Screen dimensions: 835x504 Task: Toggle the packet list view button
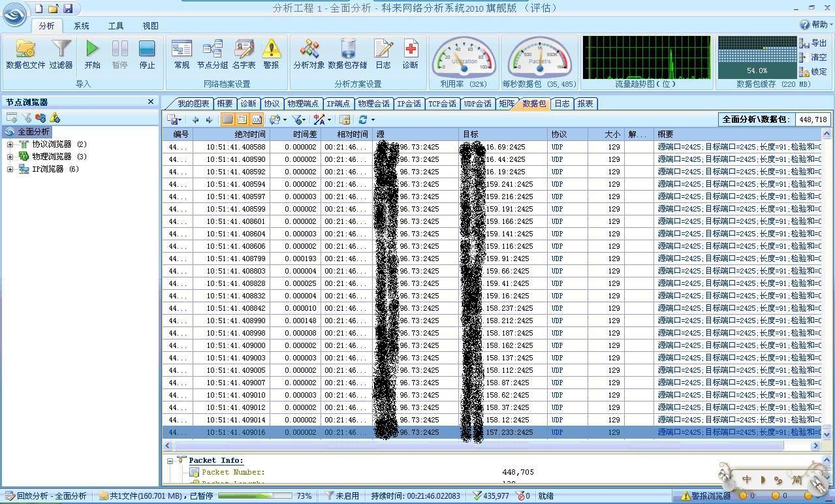tap(227, 119)
